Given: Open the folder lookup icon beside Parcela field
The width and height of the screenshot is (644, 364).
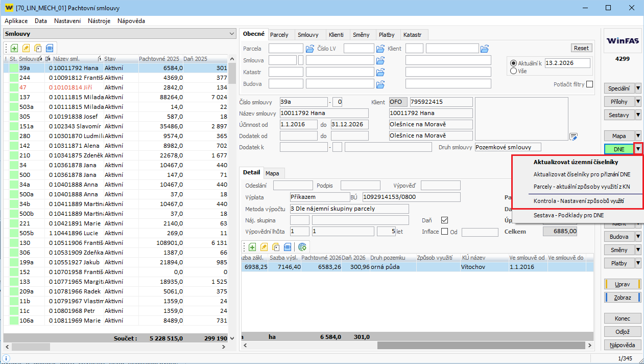Looking at the screenshot, I should pyautogui.click(x=309, y=49).
